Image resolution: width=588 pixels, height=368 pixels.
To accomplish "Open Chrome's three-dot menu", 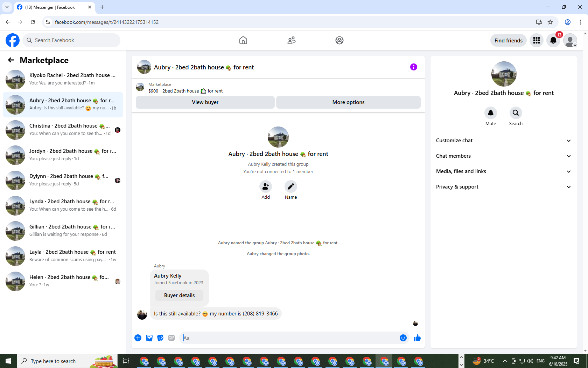I will [x=580, y=22].
